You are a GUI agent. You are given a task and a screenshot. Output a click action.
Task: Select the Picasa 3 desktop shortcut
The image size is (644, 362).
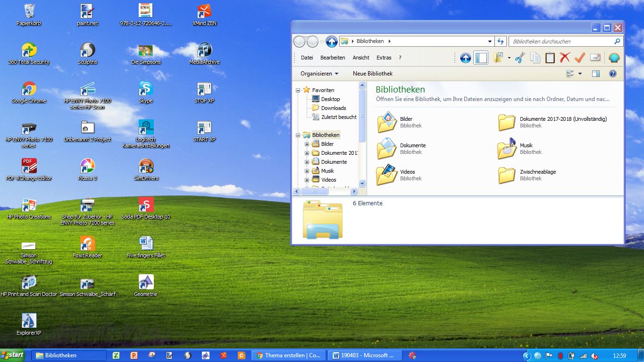[88, 169]
